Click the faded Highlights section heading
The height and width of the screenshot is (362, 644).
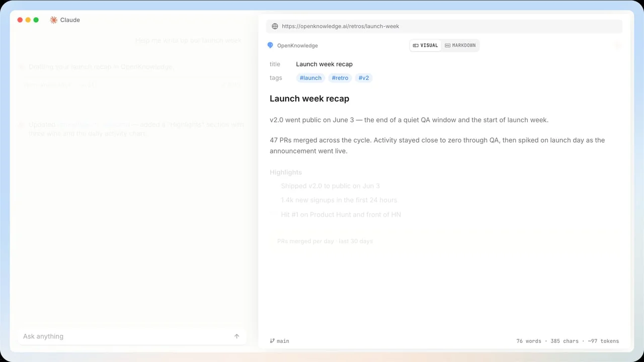click(286, 172)
